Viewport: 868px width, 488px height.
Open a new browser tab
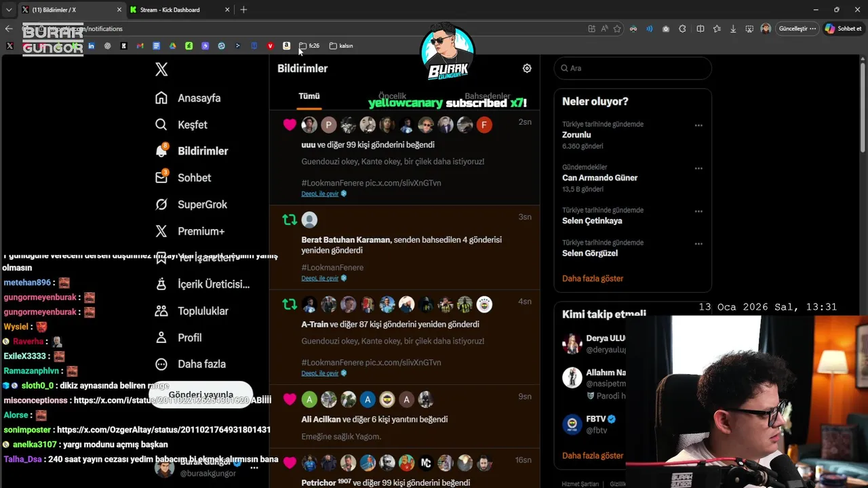point(243,9)
